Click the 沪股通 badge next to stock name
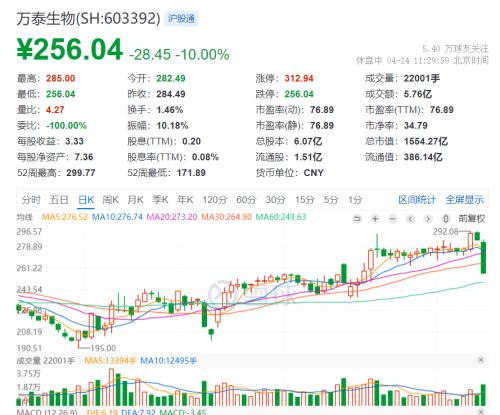This screenshot has height=415, width=500. pos(181,18)
